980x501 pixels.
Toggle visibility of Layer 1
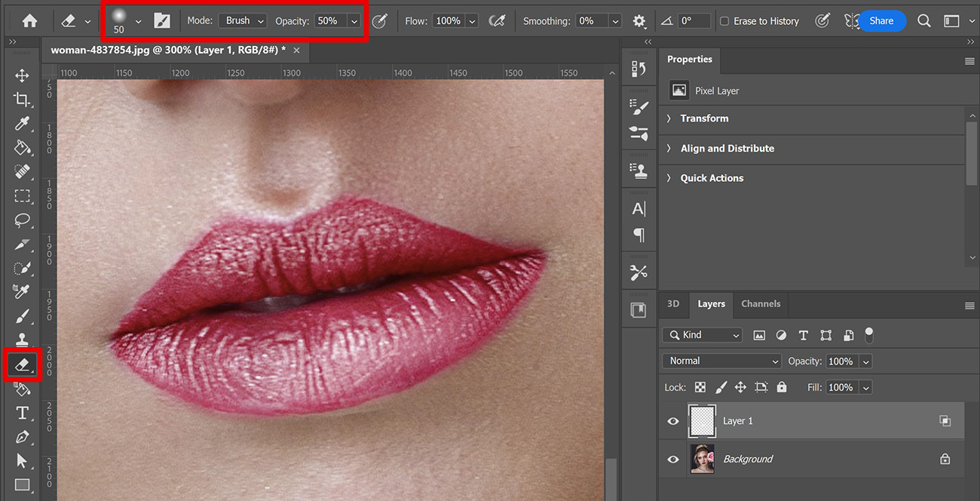(672, 420)
